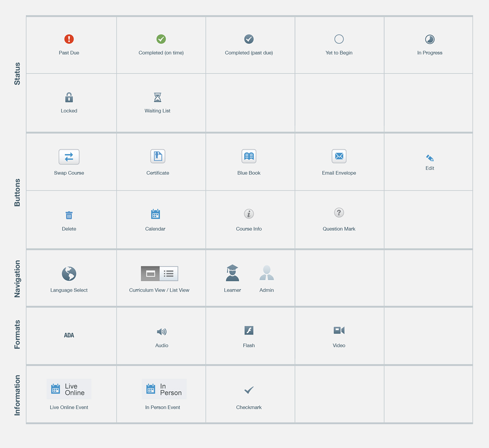This screenshot has height=448, width=489.
Task: Click the Information section heading
Action: (17, 395)
